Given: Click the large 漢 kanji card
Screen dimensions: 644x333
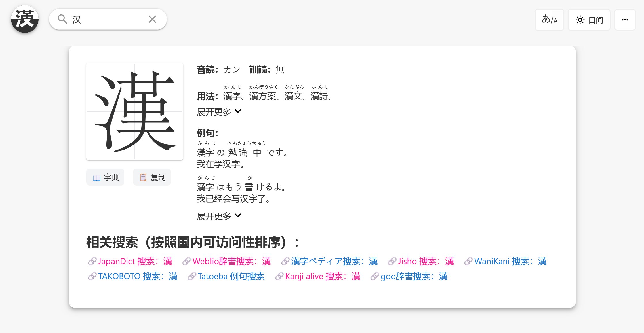Looking at the screenshot, I should click(135, 111).
